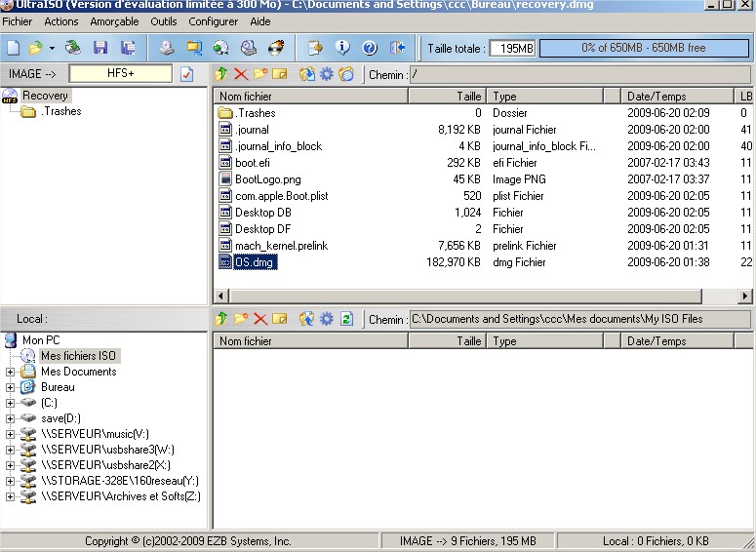
Task: Exit via the door with blue arrow icon
Action: pos(398,48)
